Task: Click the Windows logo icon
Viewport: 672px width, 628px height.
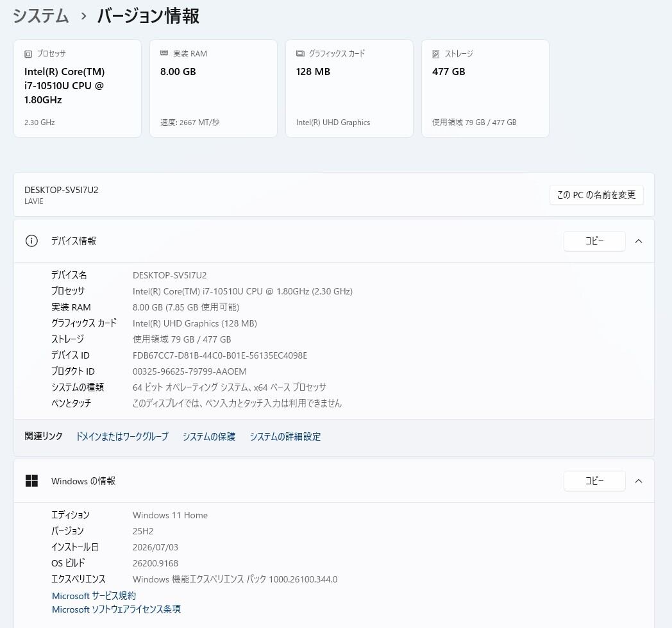Action: pyautogui.click(x=31, y=481)
